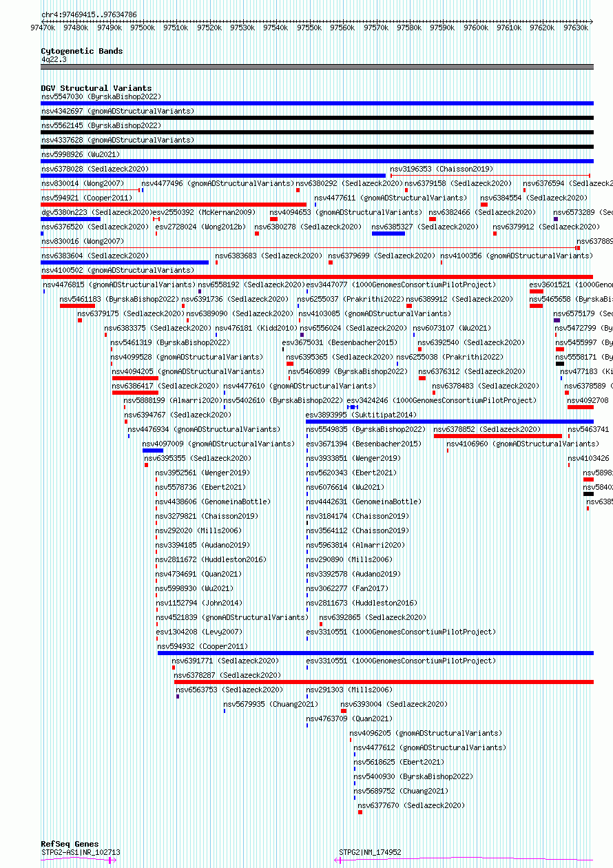Open variant nsv4337628 label
The image size is (613, 868).
click(118, 140)
